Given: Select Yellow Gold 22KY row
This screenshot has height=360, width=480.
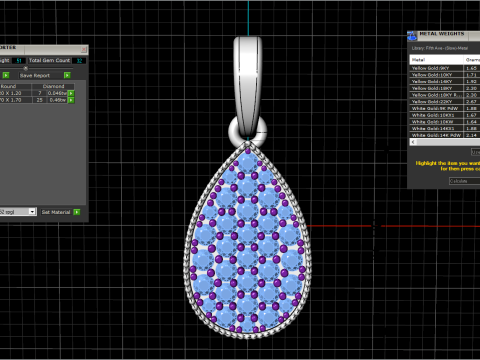Looking at the screenshot, I should pyautogui.click(x=445, y=101).
